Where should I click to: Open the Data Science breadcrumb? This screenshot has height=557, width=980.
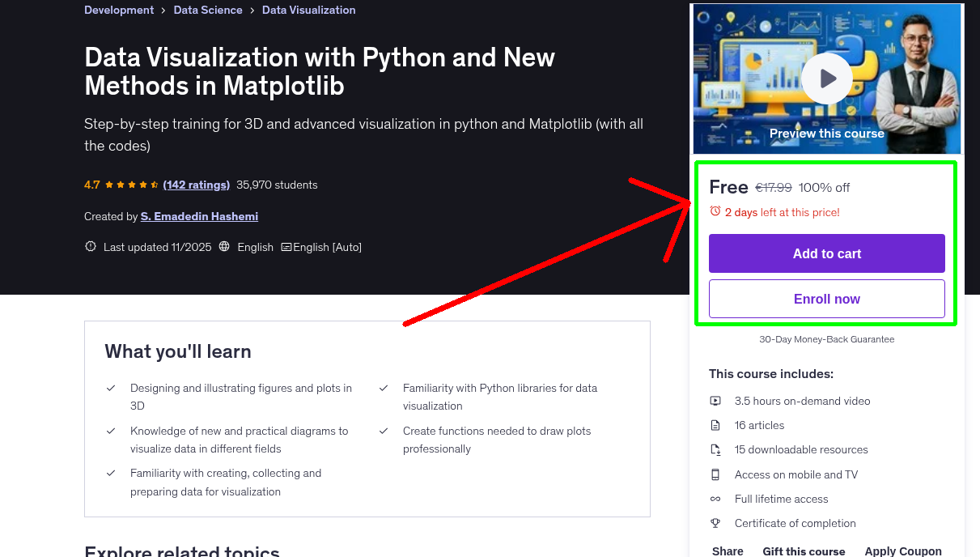pos(208,10)
